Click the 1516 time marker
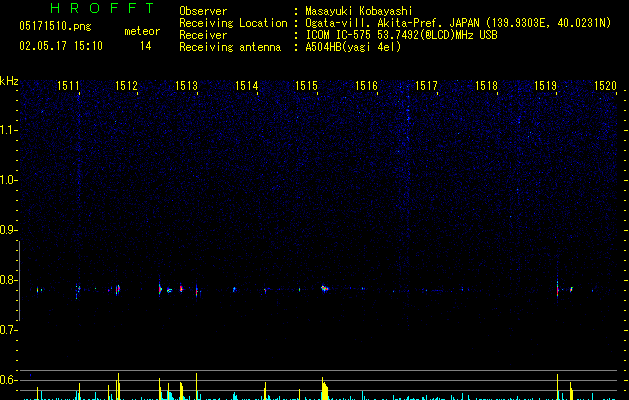This screenshot has height=400, width=629. [x=367, y=86]
